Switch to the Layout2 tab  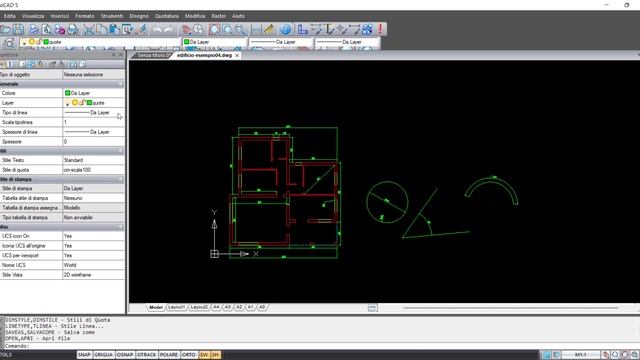[199, 307]
